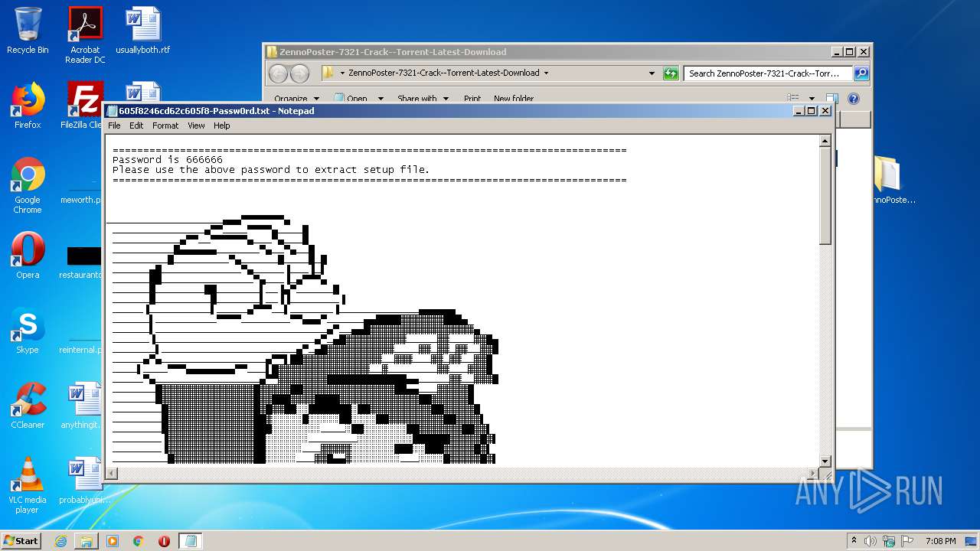Click Print in Explorer toolbar
The width and height of the screenshot is (980, 551).
pos(472,99)
